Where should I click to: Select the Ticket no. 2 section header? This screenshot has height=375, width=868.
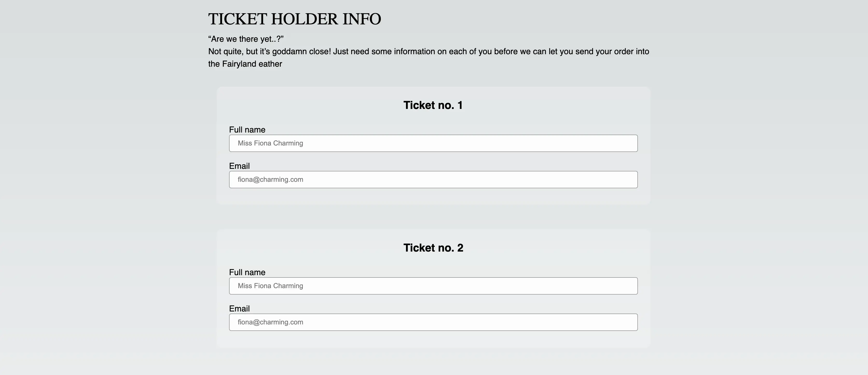(433, 247)
